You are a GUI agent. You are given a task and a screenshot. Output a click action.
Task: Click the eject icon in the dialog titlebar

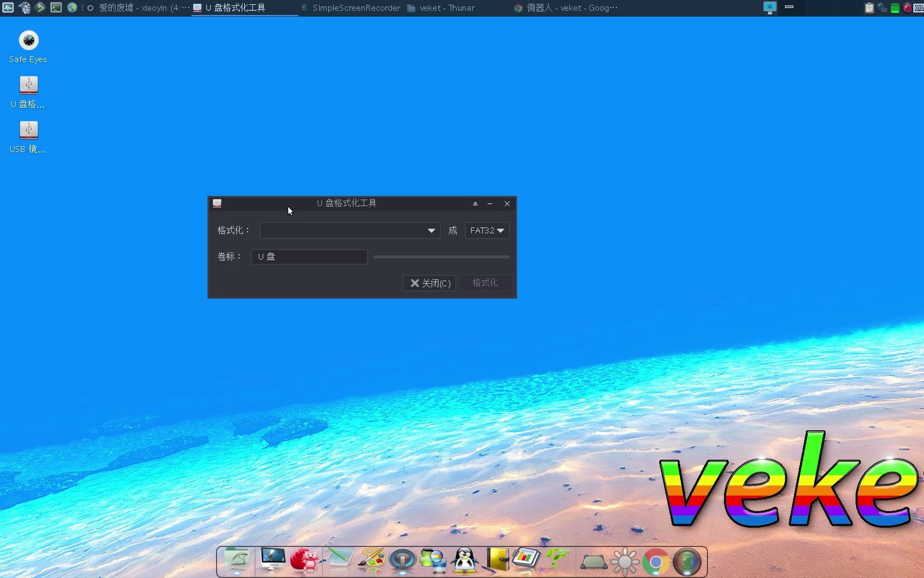[x=475, y=204]
